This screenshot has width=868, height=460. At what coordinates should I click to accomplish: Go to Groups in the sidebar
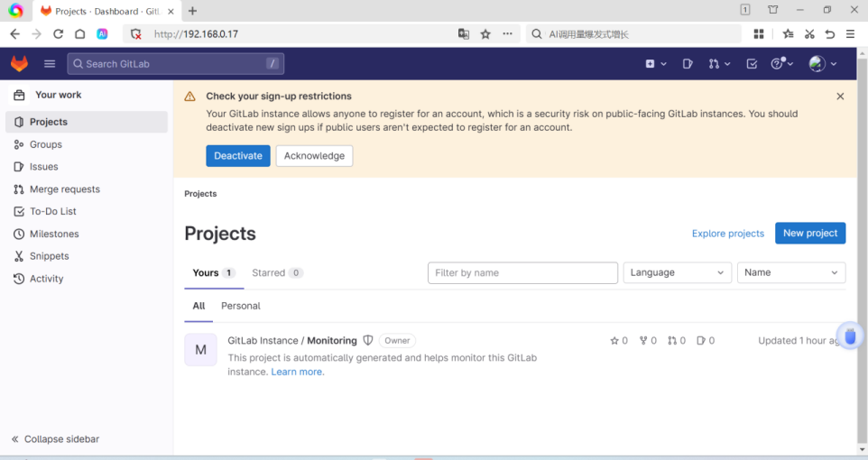click(87, 144)
